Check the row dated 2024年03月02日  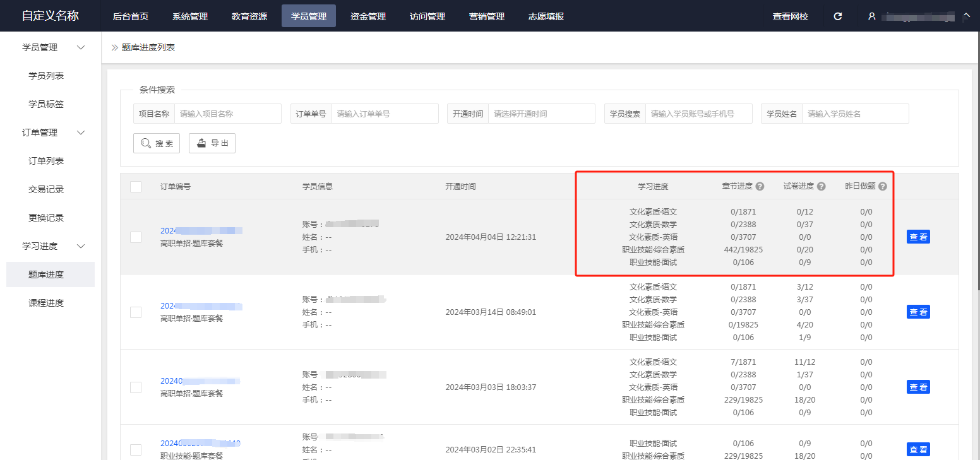point(136,450)
